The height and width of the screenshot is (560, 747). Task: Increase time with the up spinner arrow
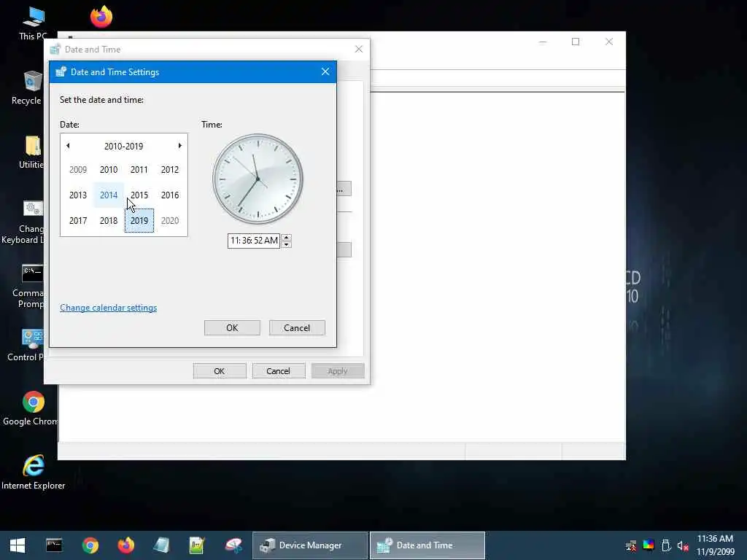click(286, 237)
